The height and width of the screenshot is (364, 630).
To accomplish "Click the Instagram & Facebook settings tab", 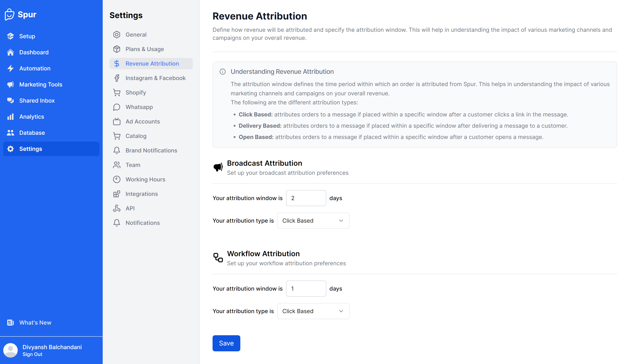I will 156,78.
